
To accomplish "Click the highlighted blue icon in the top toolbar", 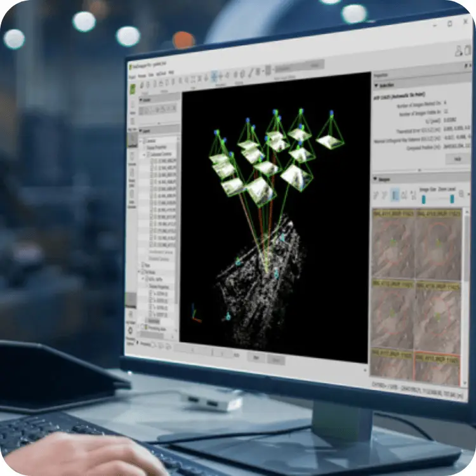I will [x=214, y=77].
